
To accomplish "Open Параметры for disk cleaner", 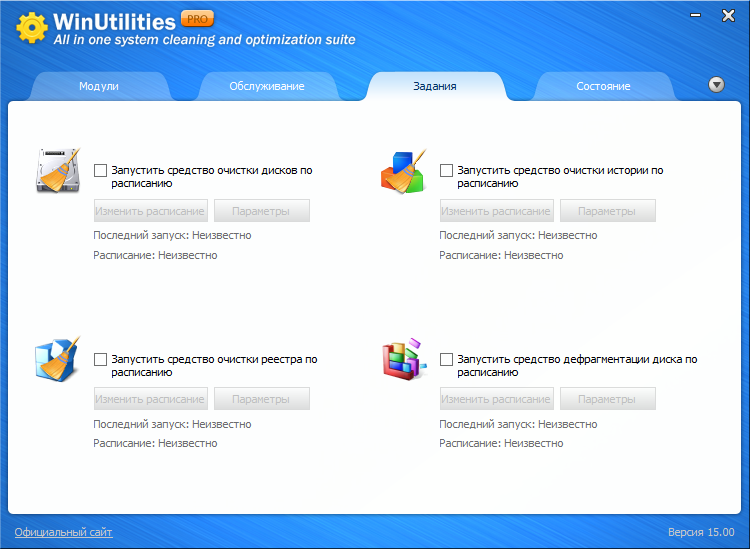I will (x=262, y=211).
